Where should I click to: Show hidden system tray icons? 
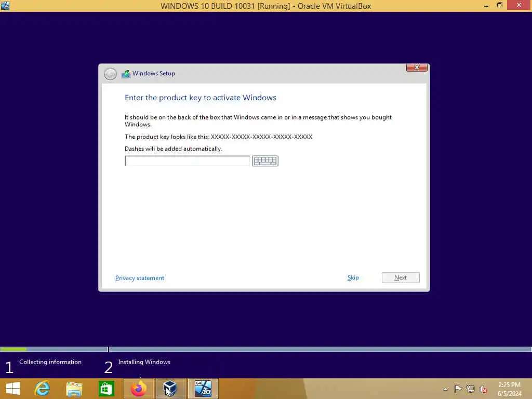[445, 389]
